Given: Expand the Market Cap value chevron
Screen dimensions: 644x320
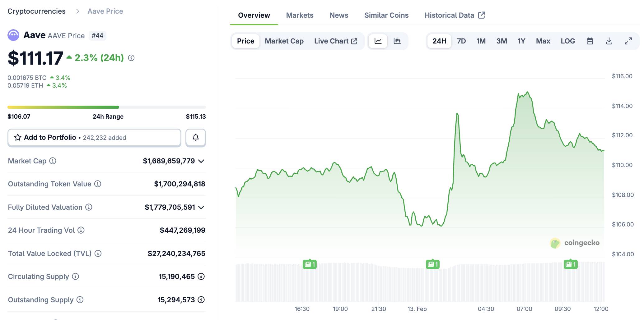Looking at the screenshot, I should coord(201,161).
